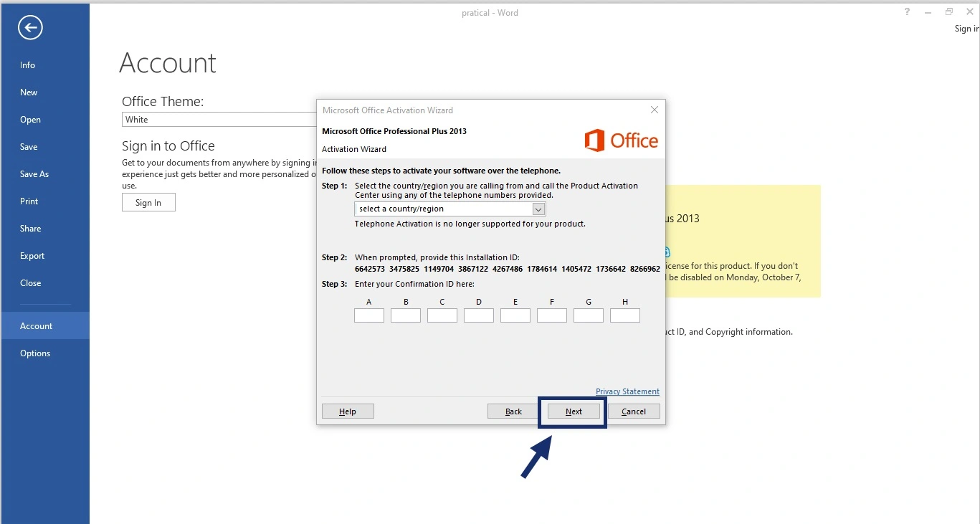
Task: Click the Next button in the wizard
Action: (x=574, y=411)
